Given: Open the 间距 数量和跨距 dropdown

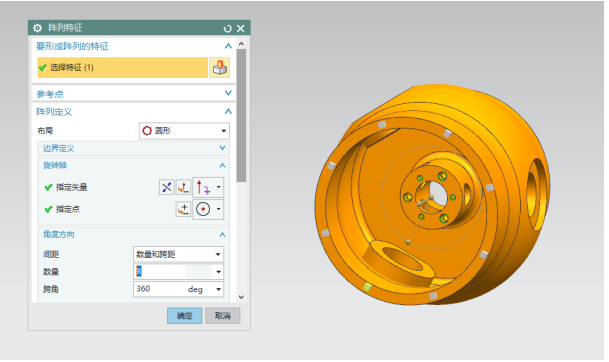Looking at the screenshot, I should coord(178,254).
